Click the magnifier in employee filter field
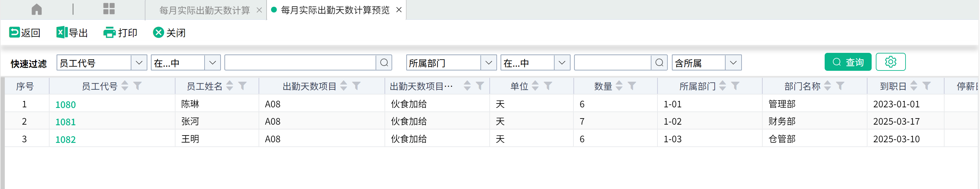Image resolution: width=980 pixels, height=189 pixels. (x=384, y=62)
